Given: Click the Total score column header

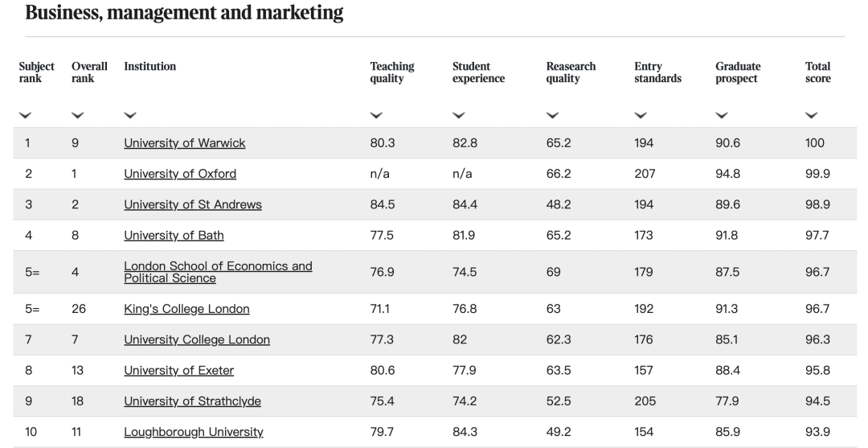Looking at the screenshot, I should 817,72.
